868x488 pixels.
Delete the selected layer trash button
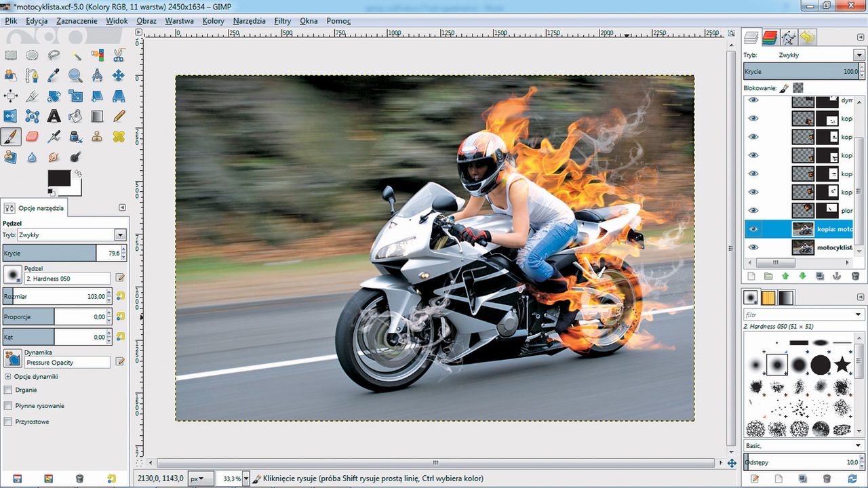pyautogui.click(x=855, y=276)
